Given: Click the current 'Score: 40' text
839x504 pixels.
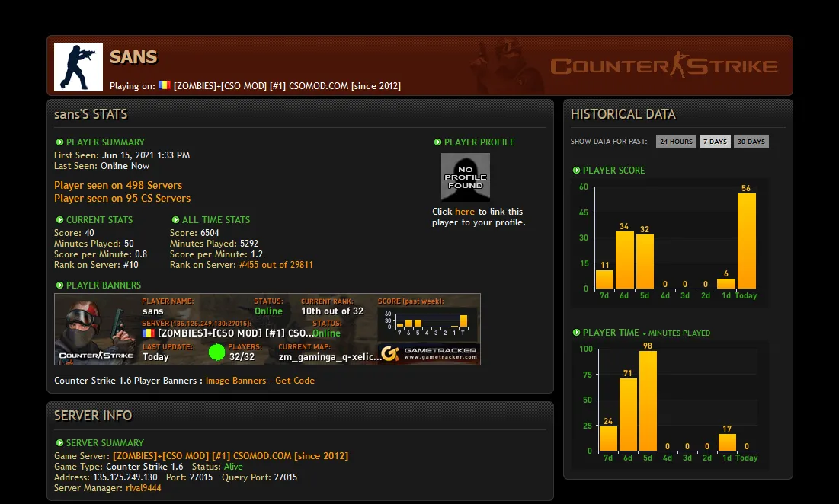Looking at the screenshot, I should [74, 232].
